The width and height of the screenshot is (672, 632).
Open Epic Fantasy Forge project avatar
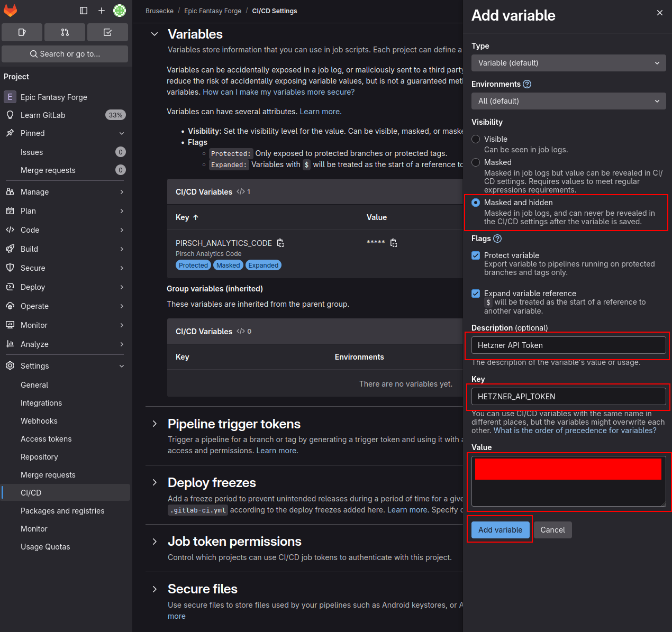click(x=10, y=97)
